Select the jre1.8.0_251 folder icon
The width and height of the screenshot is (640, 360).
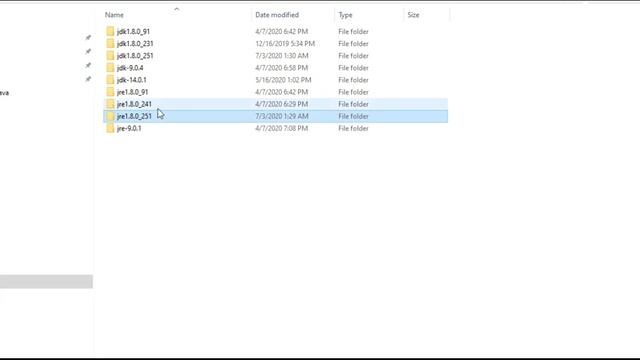pos(110,116)
